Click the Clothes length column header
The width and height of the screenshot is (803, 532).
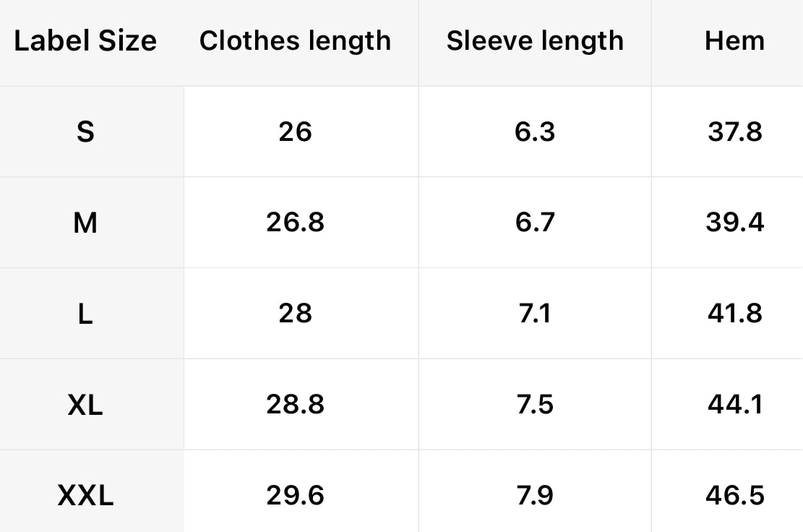[295, 41]
